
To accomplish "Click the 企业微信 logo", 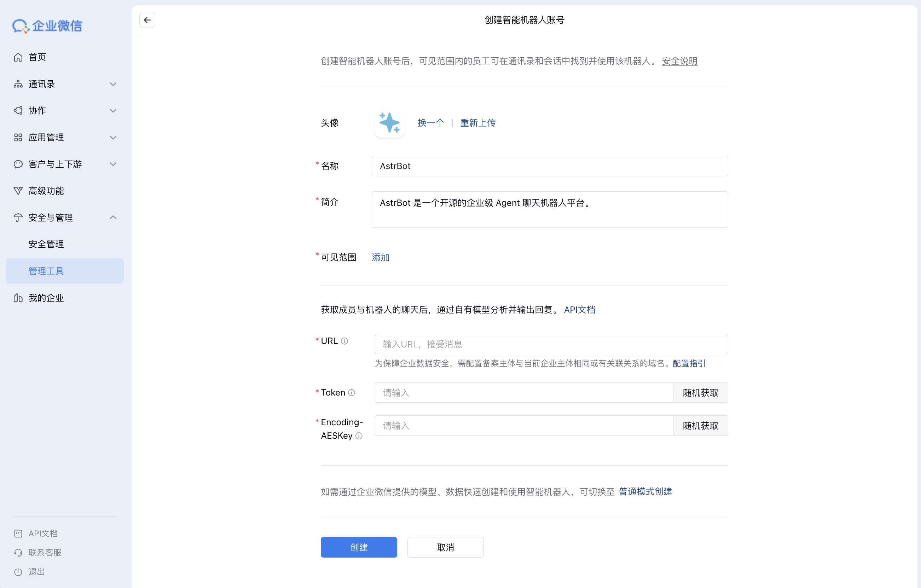I will 47,25.
